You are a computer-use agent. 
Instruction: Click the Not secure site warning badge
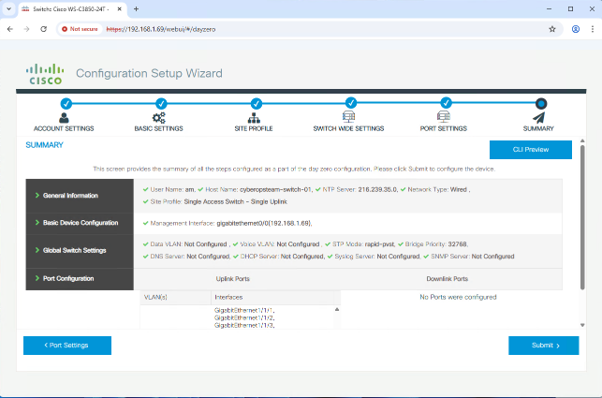80,29
